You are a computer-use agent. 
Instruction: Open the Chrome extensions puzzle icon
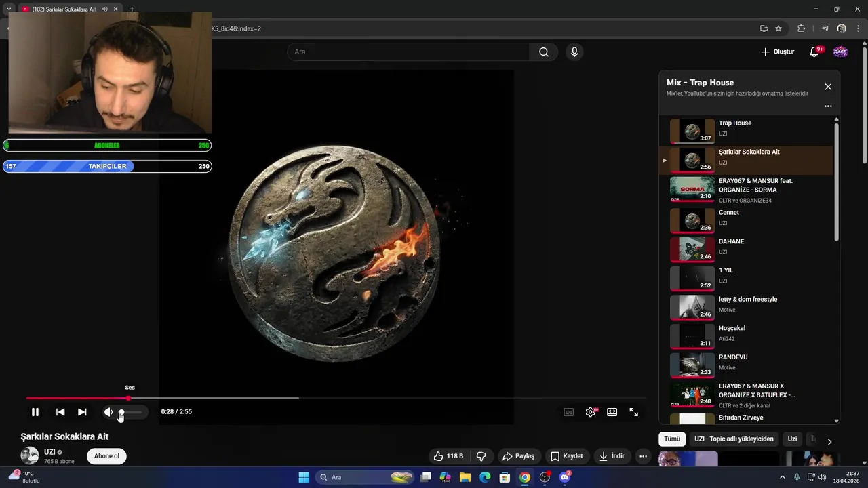[x=801, y=28]
